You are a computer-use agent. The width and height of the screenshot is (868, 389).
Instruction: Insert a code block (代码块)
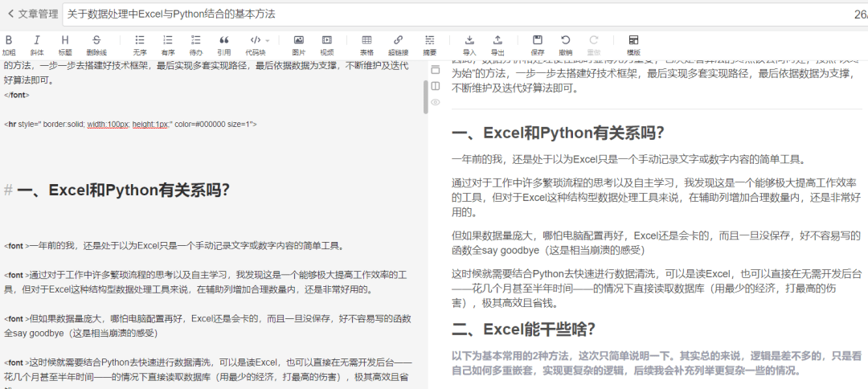click(x=256, y=45)
